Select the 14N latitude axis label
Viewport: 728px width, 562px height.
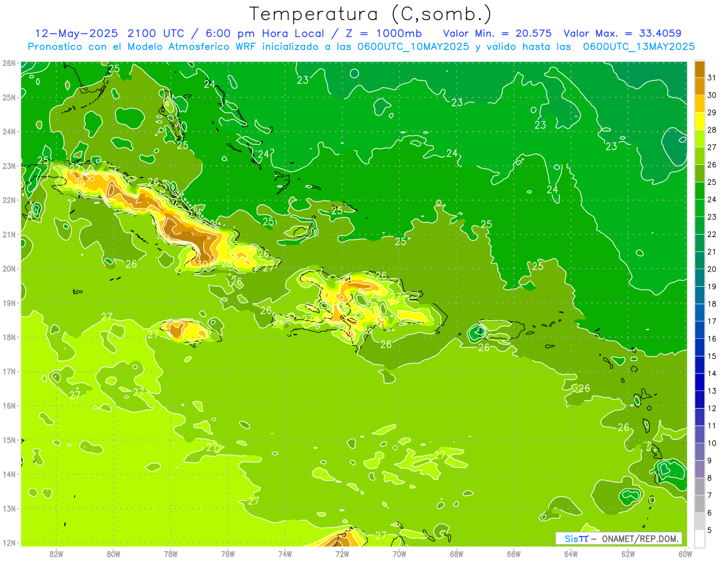pos(8,474)
